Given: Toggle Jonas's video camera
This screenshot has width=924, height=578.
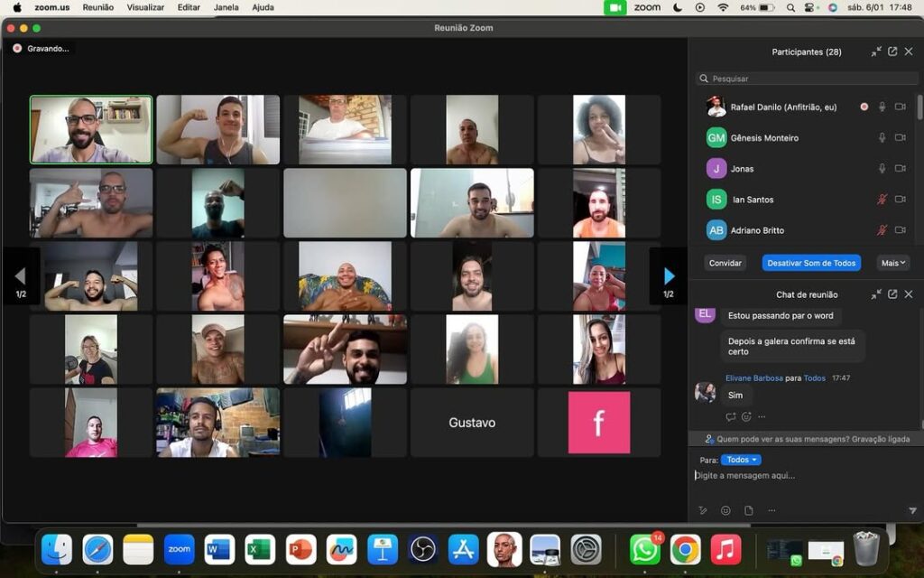Looking at the screenshot, I should 900,169.
